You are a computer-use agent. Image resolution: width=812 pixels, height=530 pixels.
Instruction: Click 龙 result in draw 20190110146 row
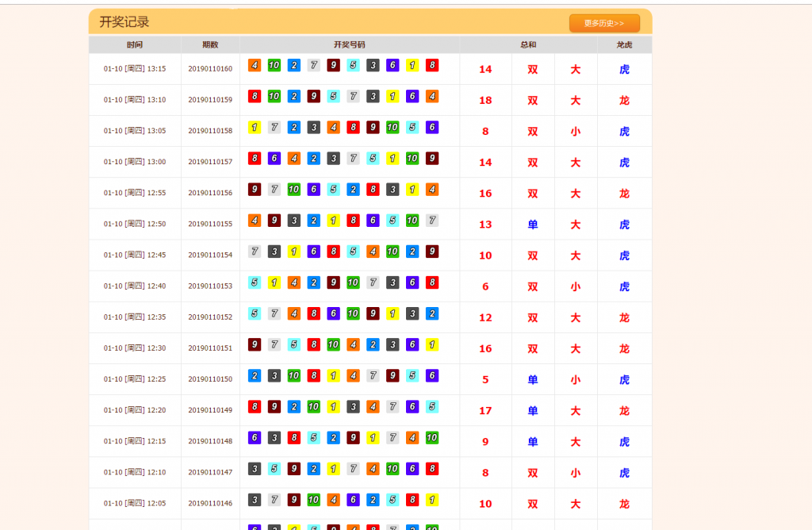[x=625, y=504]
